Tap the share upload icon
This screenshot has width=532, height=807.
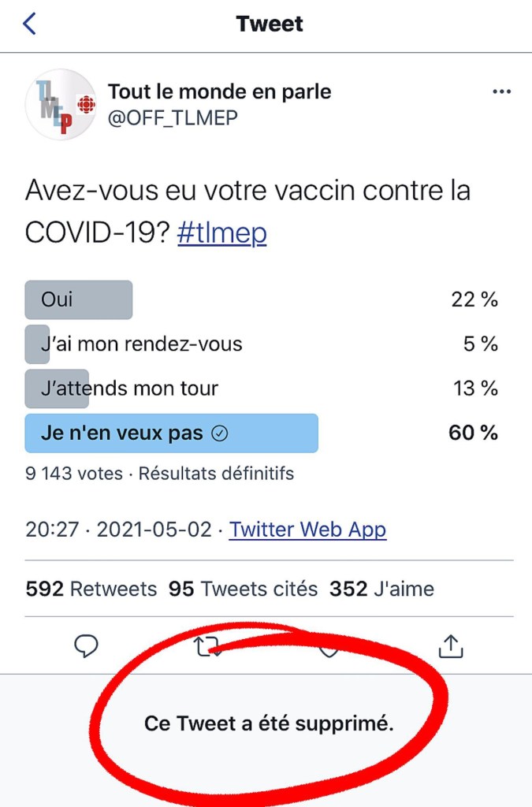(x=450, y=646)
